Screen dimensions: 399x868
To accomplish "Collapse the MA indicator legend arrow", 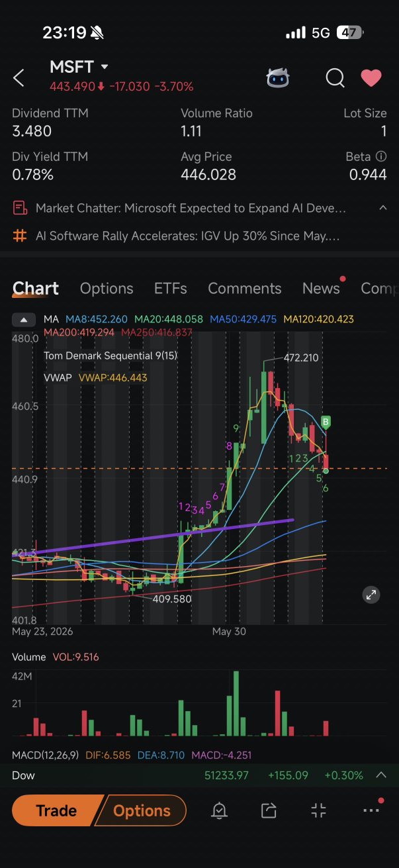I will [x=24, y=320].
